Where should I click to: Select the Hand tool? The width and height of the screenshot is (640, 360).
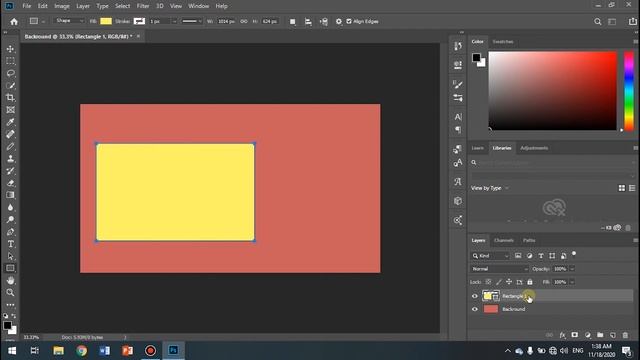point(11,280)
